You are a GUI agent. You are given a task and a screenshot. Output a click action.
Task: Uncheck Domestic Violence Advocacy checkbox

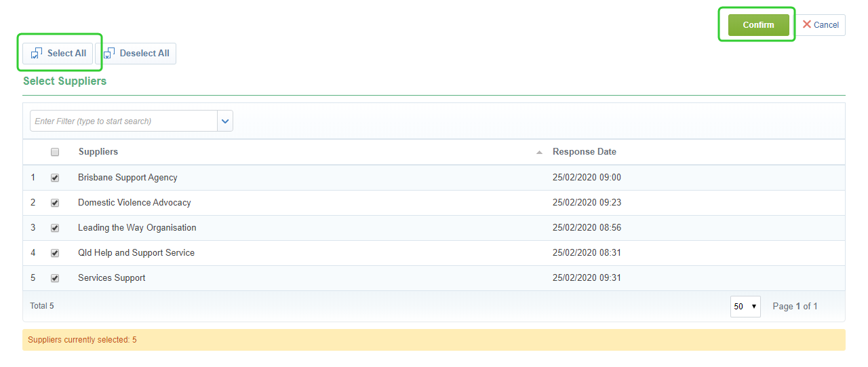tap(55, 203)
